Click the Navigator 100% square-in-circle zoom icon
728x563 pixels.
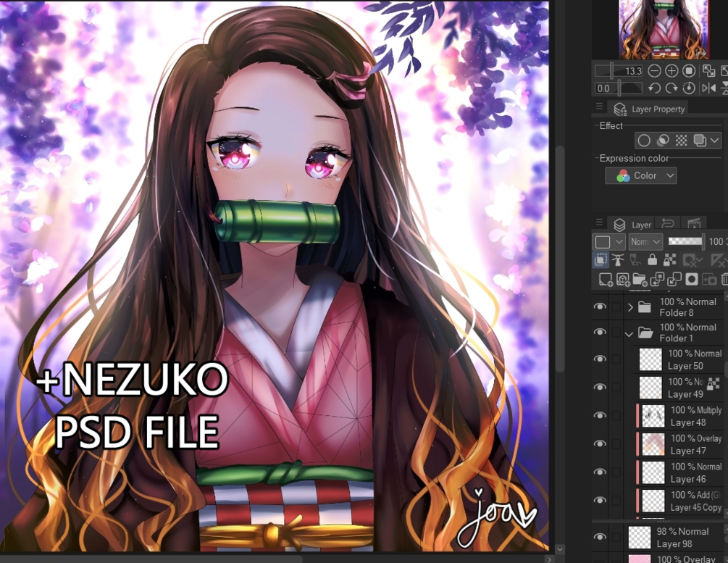[689, 71]
